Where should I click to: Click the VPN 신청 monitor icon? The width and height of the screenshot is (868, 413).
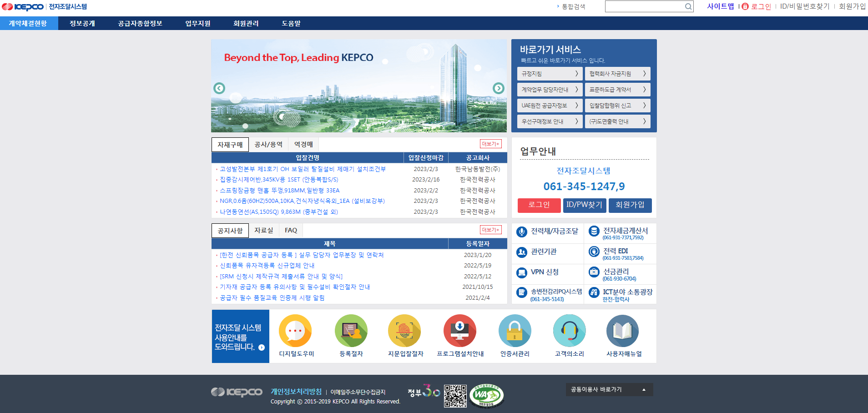click(x=522, y=272)
